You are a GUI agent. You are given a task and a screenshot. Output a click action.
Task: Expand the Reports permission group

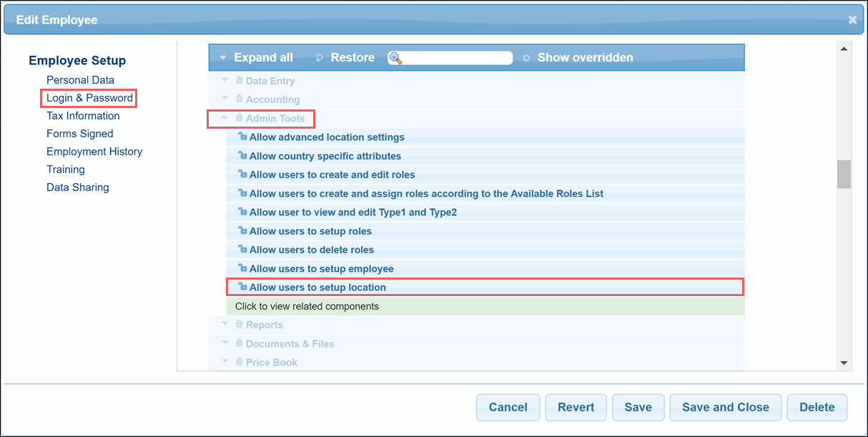[225, 325]
